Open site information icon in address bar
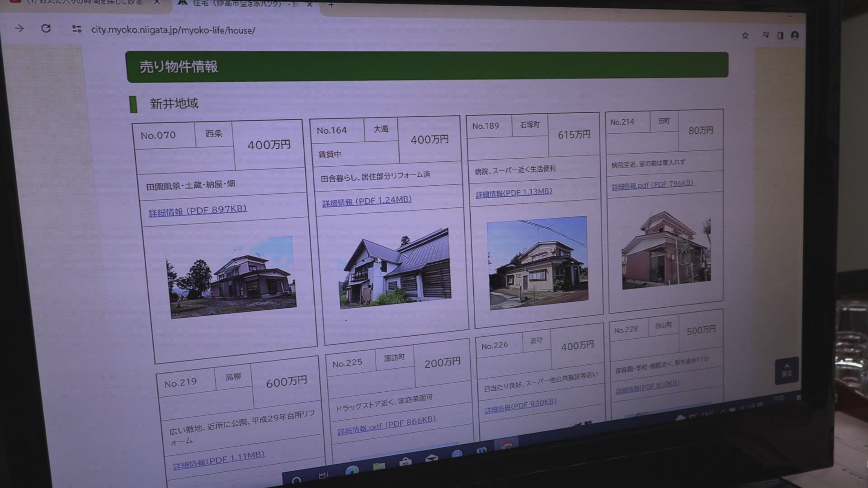Image resolution: width=868 pixels, height=488 pixels. point(77,29)
